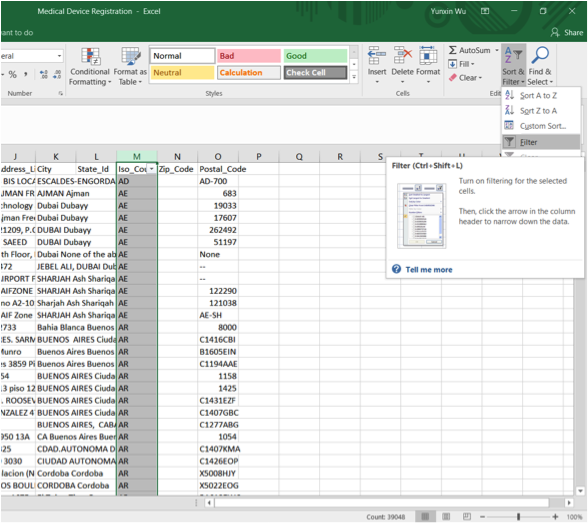The height and width of the screenshot is (523, 588).
Task: Expand the cell styles gallery
Action: coord(354,77)
